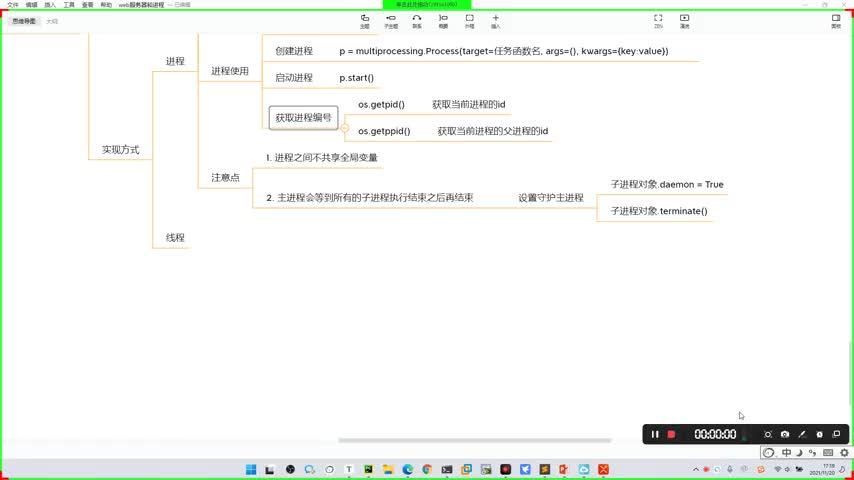Open File Explorer from taskbar
Image resolution: width=854 pixels, height=480 pixels.
click(388, 469)
